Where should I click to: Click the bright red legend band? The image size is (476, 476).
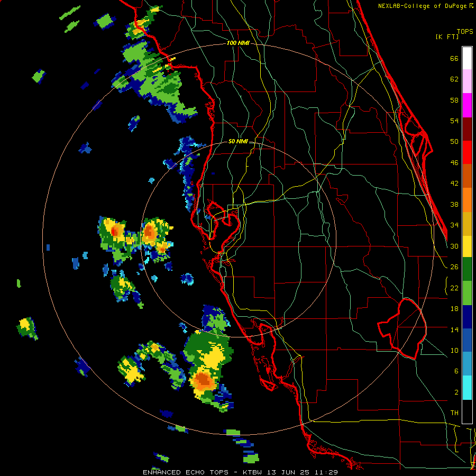[x=467, y=152]
